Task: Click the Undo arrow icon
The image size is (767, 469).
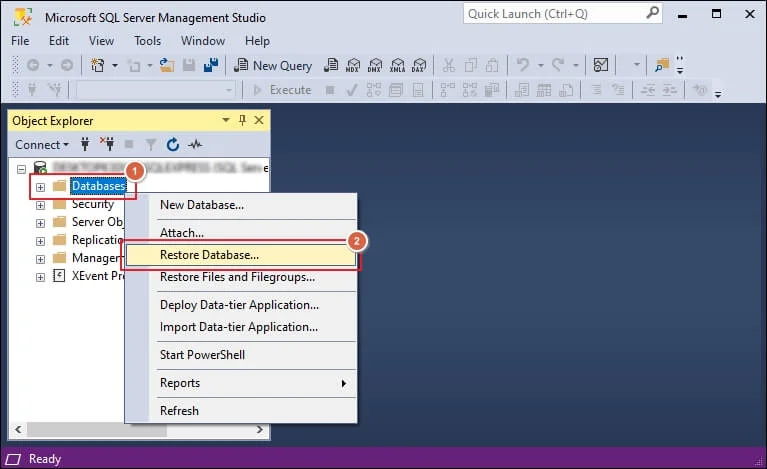Action: coord(523,65)
